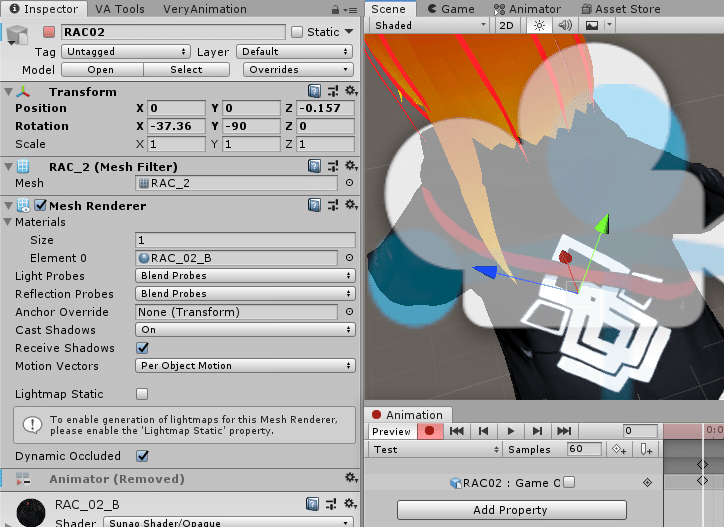Switch to VeryAnimation tab
This screenshot has width=724, height=527.
pos(205,9)
